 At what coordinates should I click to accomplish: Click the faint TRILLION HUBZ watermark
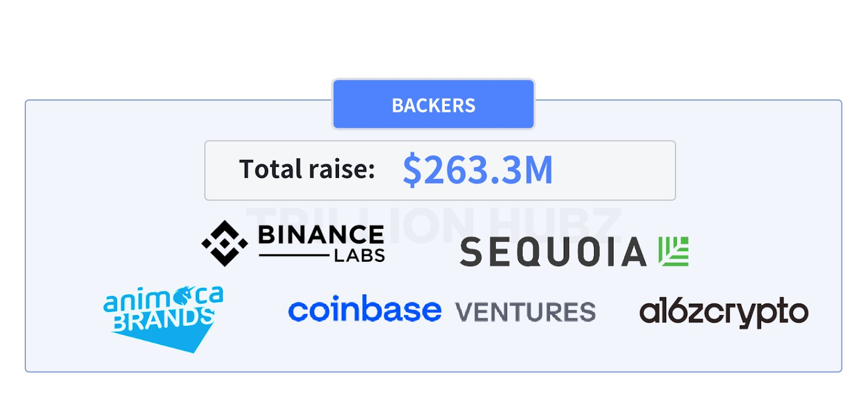[433, 224]
